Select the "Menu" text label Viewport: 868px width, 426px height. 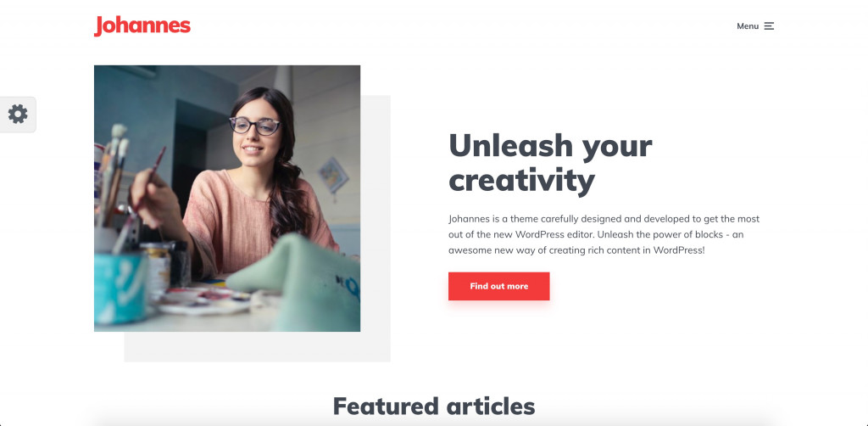pos(748,26)
